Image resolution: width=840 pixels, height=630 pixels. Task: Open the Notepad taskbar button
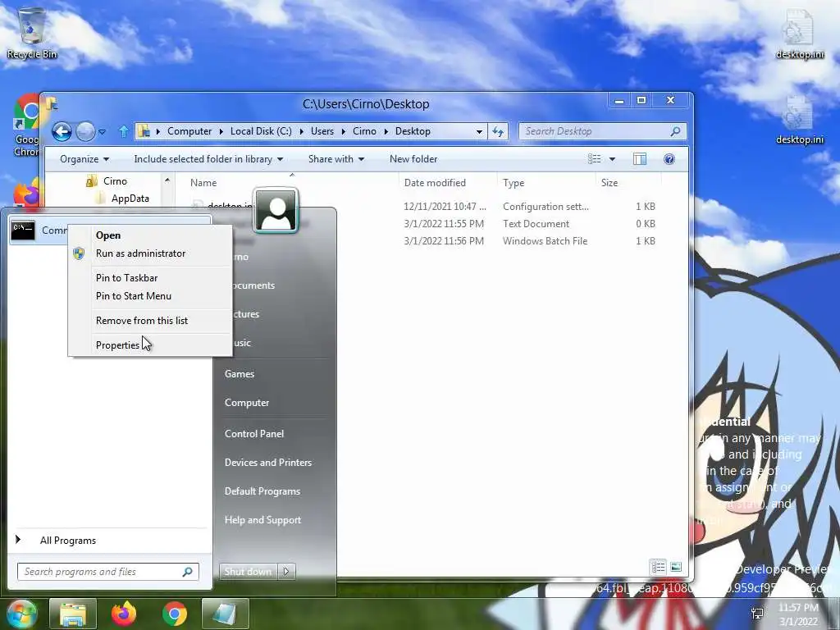226,614
